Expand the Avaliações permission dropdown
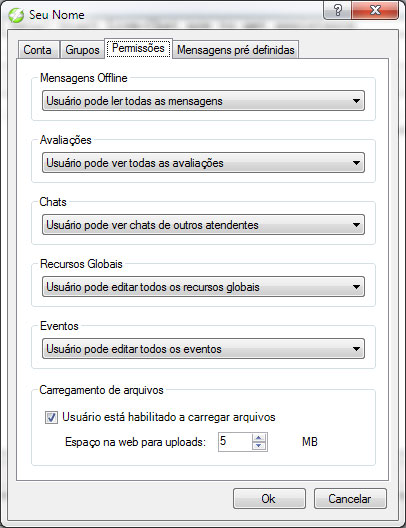This screenshot has height=528, width=406. [x=203, y=163]
